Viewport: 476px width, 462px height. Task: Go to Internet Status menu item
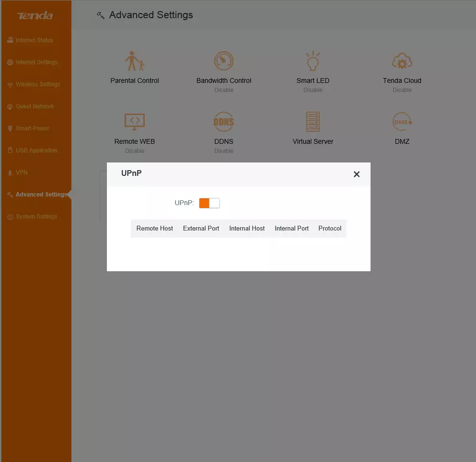click(35, 40)
